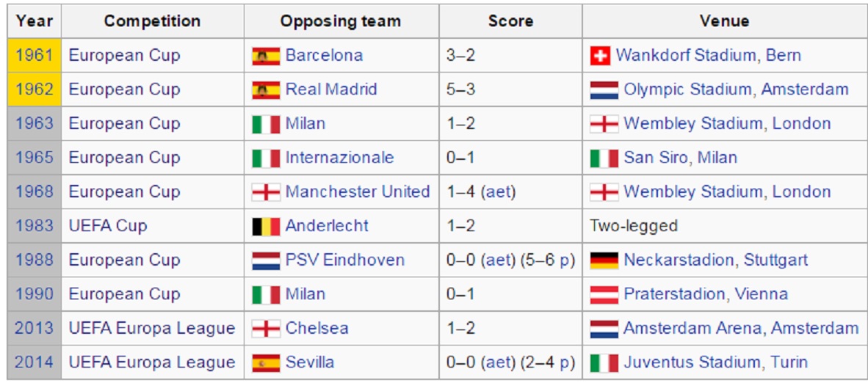Click the Italian flag beside Internazionale
This screenshot has width=868, height=383.
266,158
